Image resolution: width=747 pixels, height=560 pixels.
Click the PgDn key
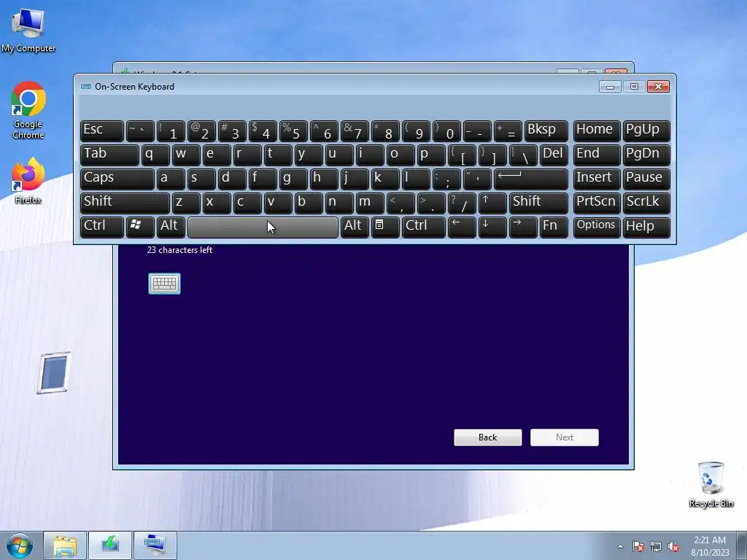pyautogui.click(x=646, y=155)
